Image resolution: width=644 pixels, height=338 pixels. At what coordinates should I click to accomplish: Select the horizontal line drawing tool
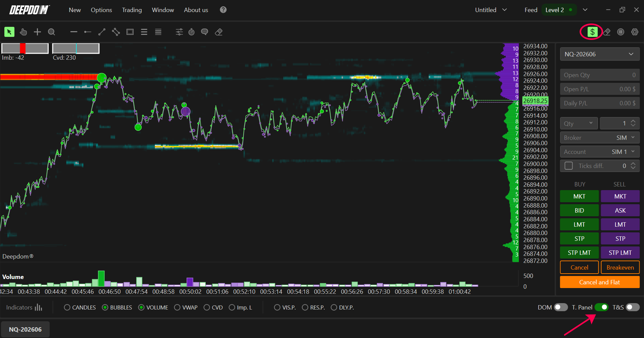(74, 32)
